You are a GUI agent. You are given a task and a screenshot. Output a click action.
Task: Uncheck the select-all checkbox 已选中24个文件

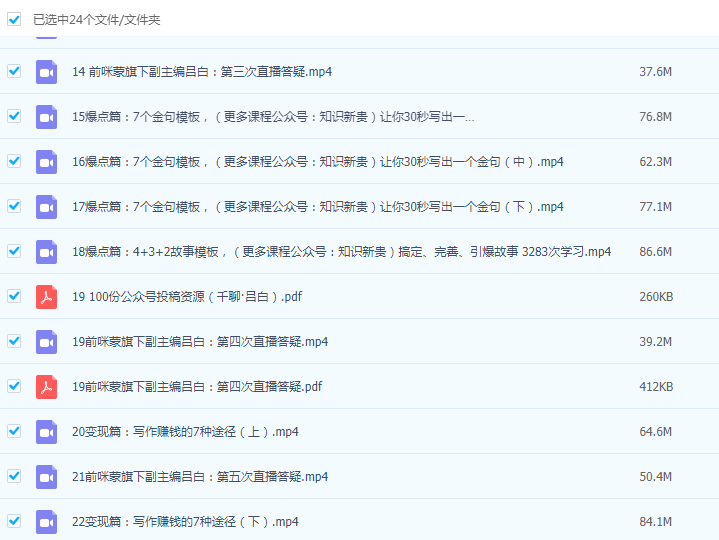tap(14, 19)
